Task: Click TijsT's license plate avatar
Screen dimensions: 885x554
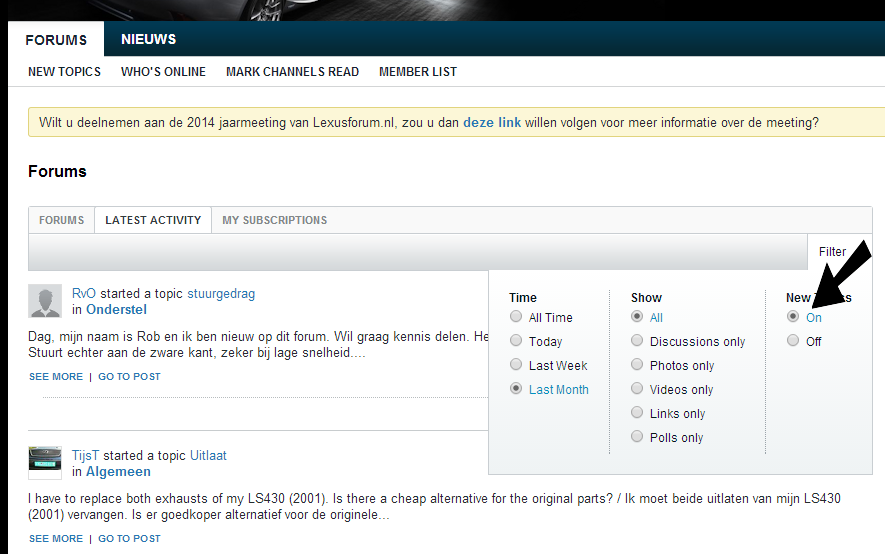Action: pyautogui.click(x=45, y=462)
